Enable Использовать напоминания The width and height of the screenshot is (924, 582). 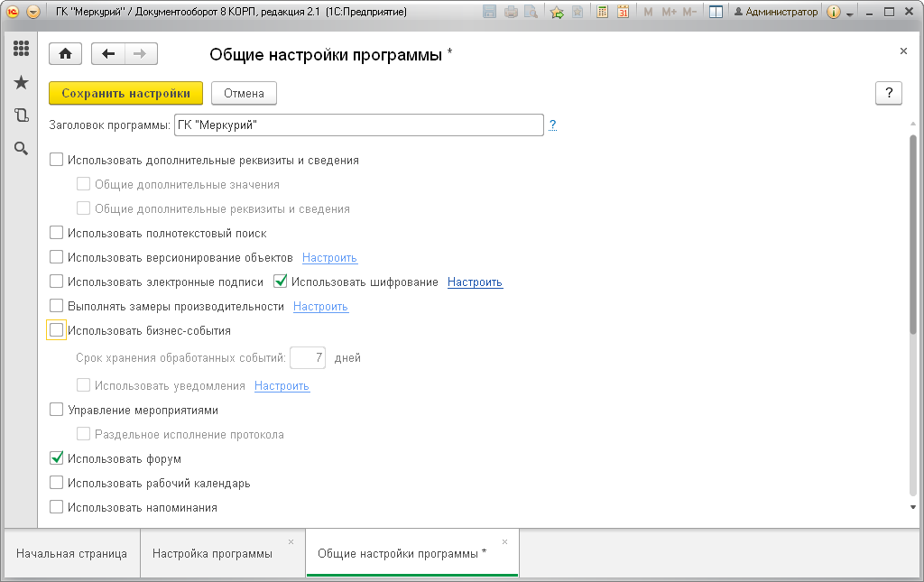point(56,506)
